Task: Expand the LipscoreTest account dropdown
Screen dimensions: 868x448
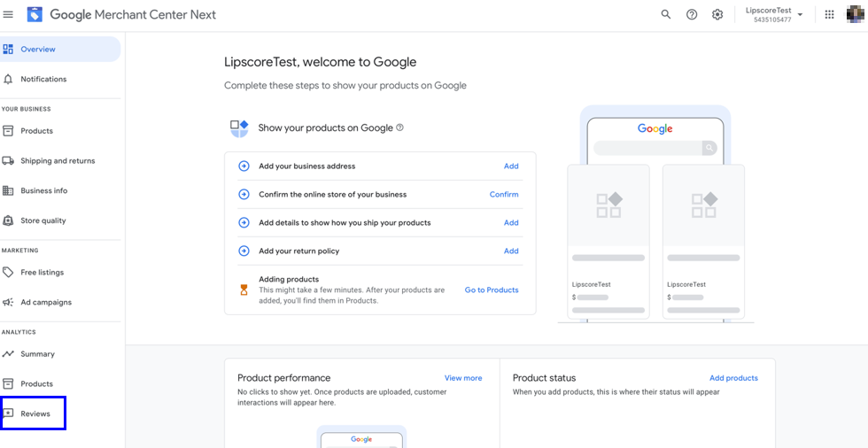Action: coord(800,14)
